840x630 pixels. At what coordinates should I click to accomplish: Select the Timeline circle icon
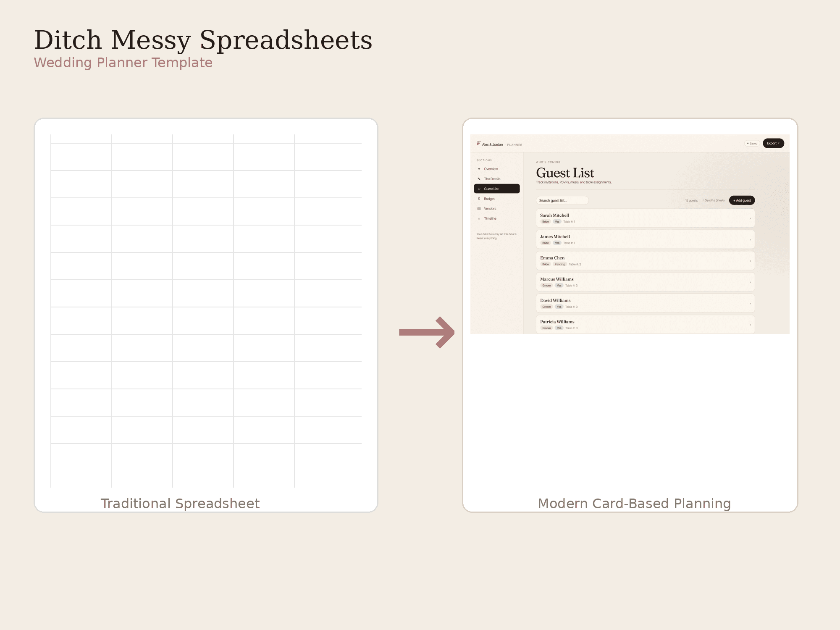(479, 218)
